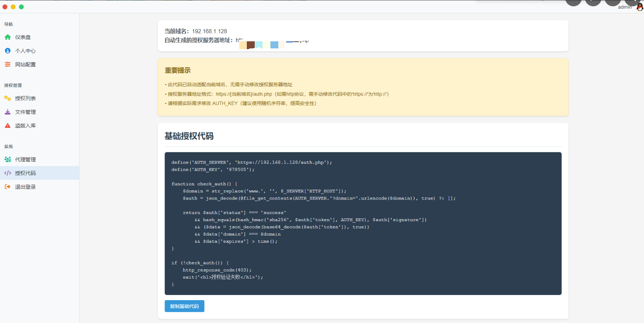Screen dimensions: 644x323
Task: Click the green home icon for 仪表盘
Action: pos(7,37)
